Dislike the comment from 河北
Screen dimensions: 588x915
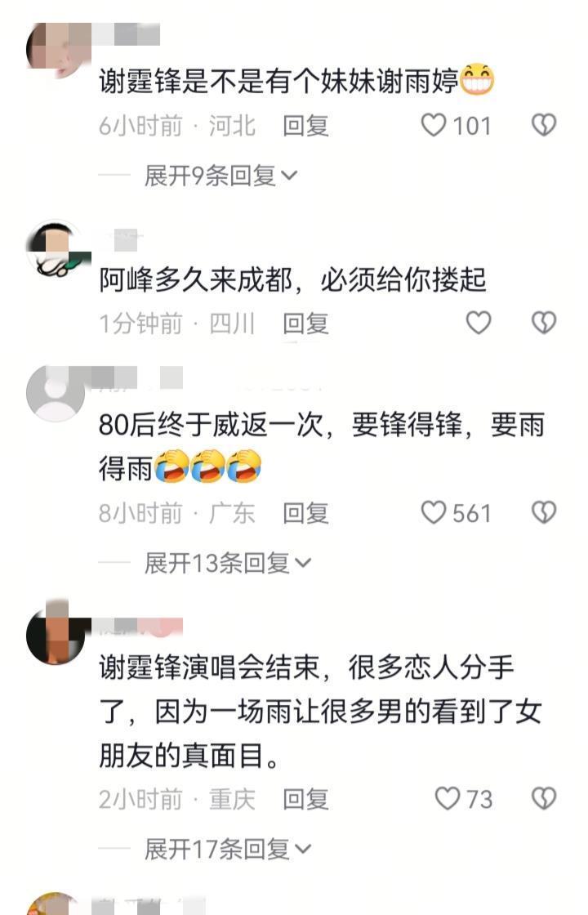(x=544, y=126)
